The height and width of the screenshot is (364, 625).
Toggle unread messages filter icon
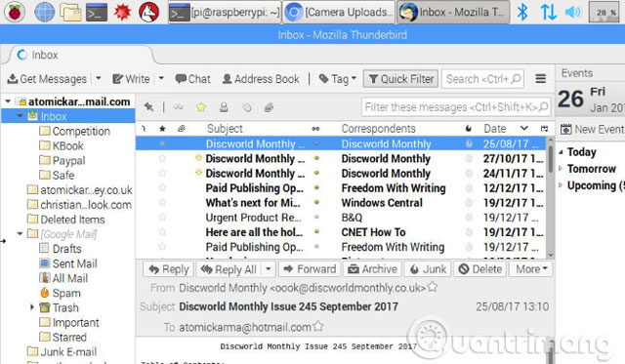[178, 106]
